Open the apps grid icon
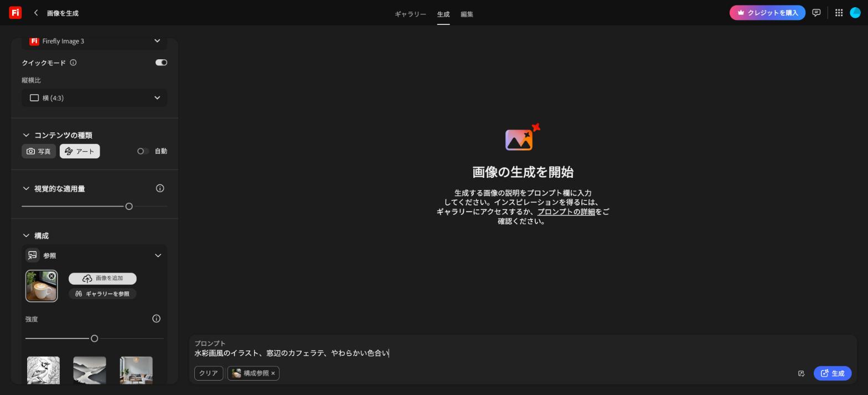 (x=839, y=13)
